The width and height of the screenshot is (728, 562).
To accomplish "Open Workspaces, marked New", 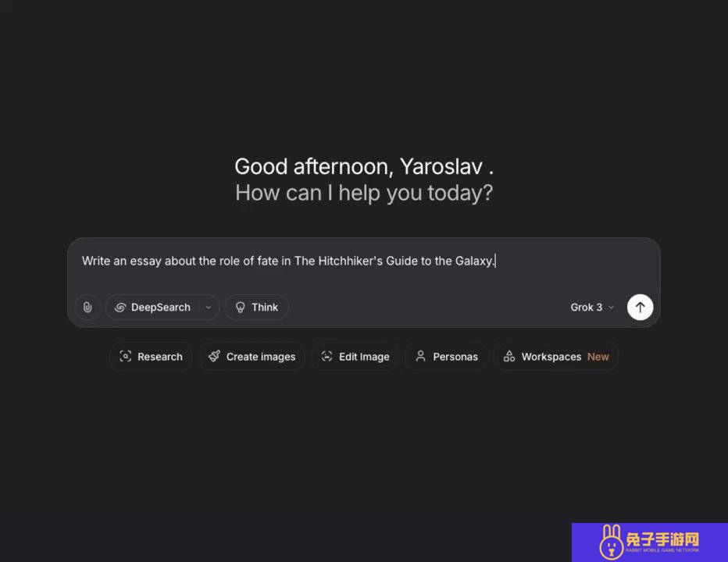I will 555,357.
